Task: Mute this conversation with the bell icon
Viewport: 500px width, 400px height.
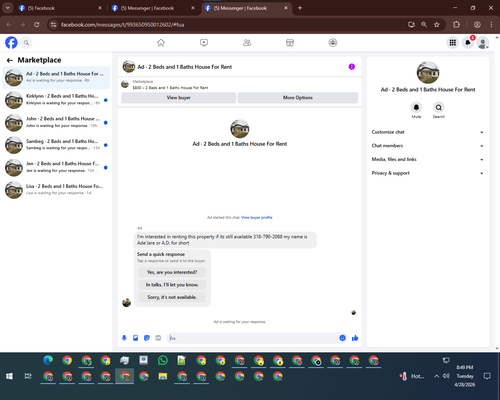Action: [x=416, y=108]
